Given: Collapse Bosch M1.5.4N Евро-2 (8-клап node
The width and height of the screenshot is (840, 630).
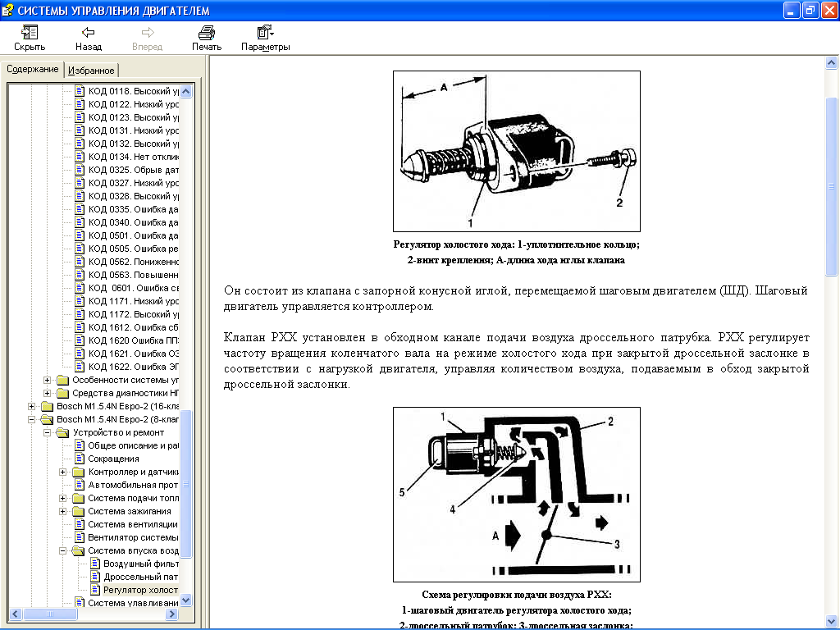Looking at the screenshot, I should point(32,419).
